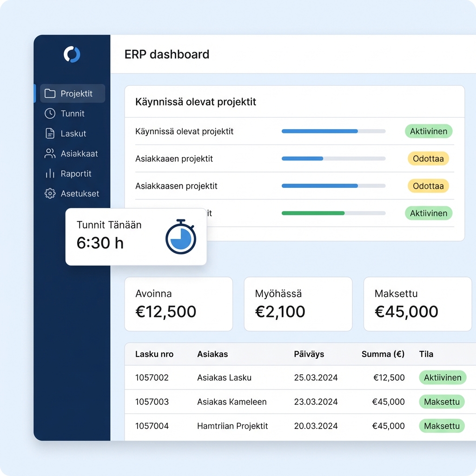This screenshot has height=476, width=476.
Task: Click invoice number 1057002
Action: point(152,377)
